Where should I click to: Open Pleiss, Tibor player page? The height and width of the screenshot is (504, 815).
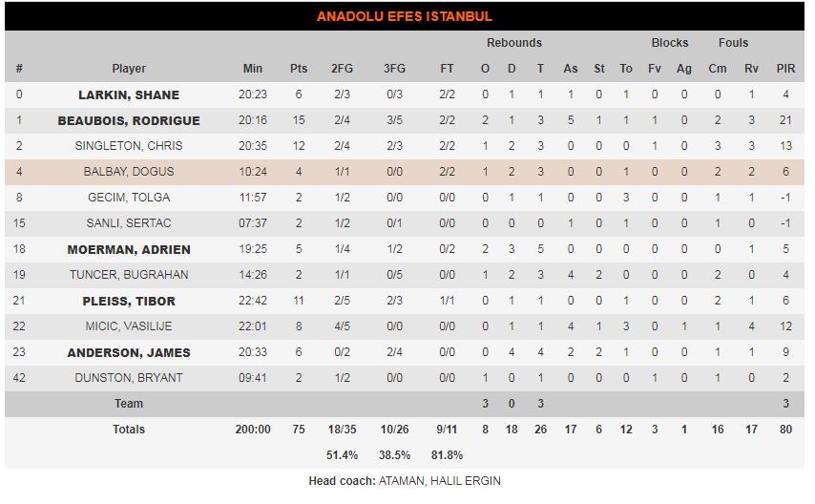[x=129, y=301]
